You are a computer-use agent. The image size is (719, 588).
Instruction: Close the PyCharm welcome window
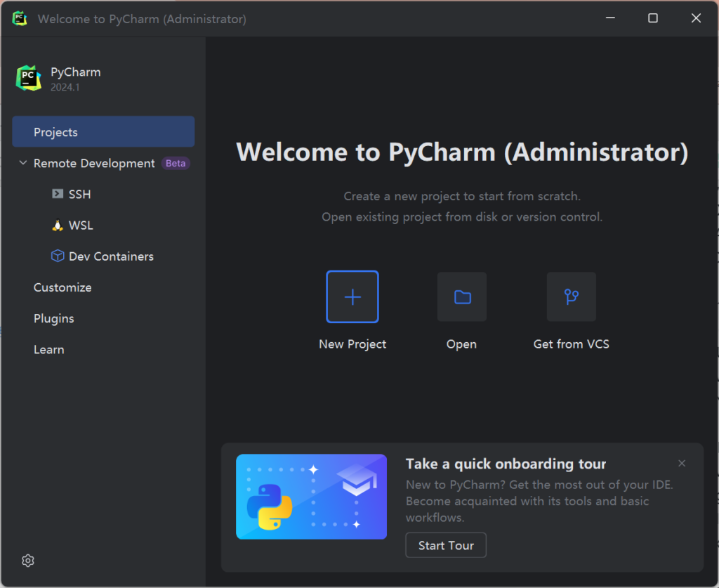[696, 18]
